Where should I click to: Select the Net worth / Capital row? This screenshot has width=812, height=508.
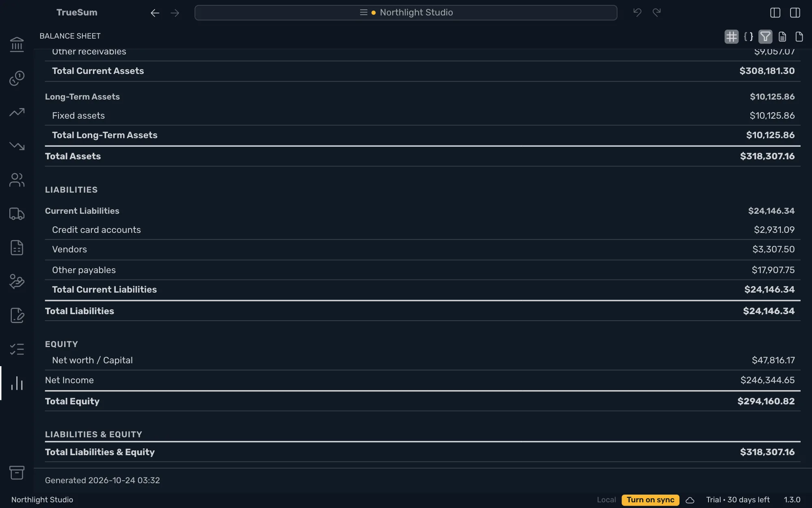(x=423, y=360)
